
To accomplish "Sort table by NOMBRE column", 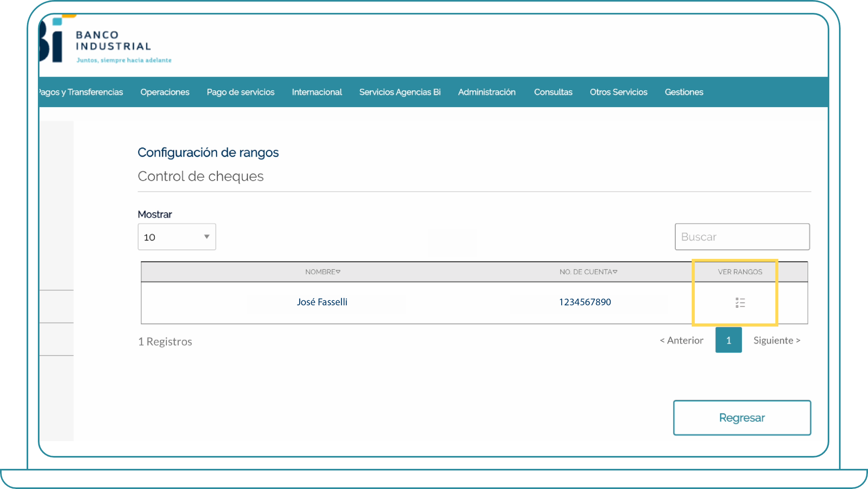I will point(322,272).
